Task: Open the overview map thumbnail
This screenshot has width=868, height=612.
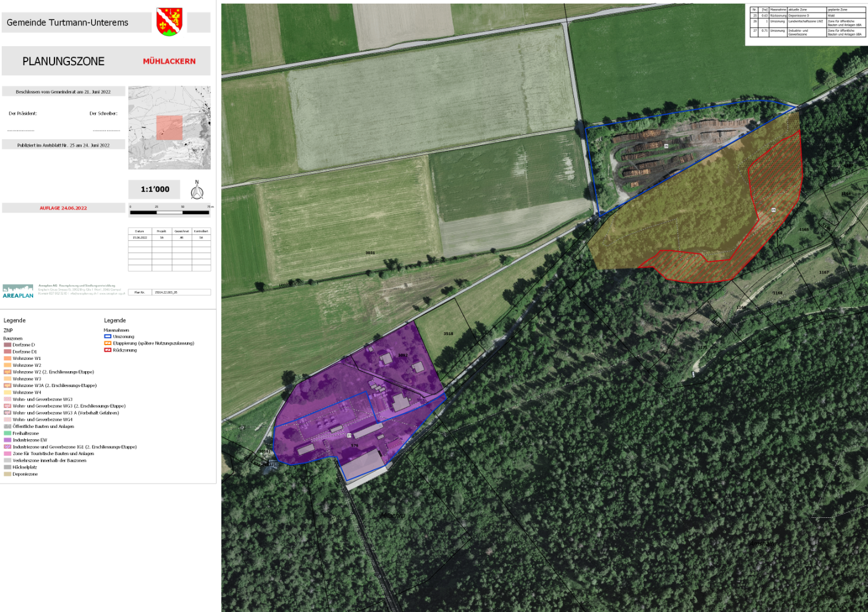Action: tap(169, 128)
